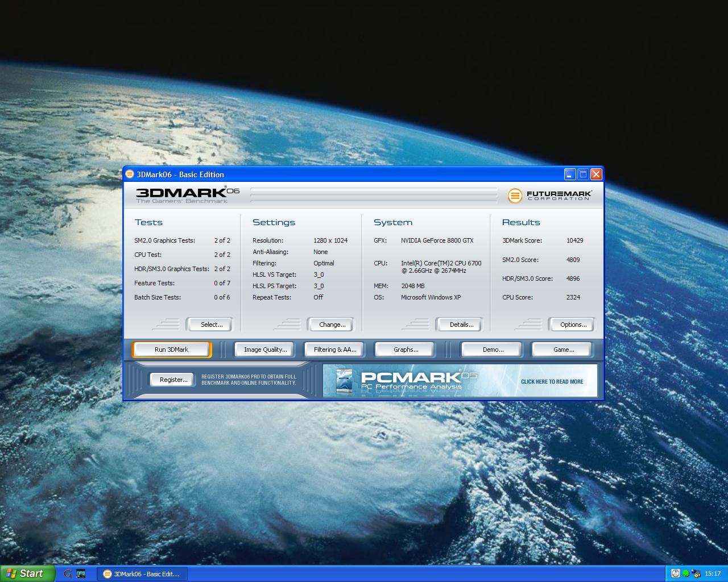Click the Results section heading
Image resolution: width=728 pixels, height=582 pixels.
[x=521, y=222]
